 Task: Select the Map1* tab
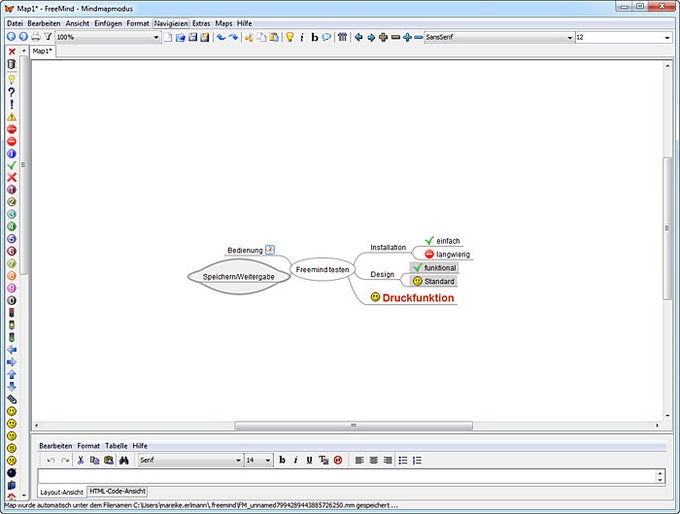tap(42, 51)
